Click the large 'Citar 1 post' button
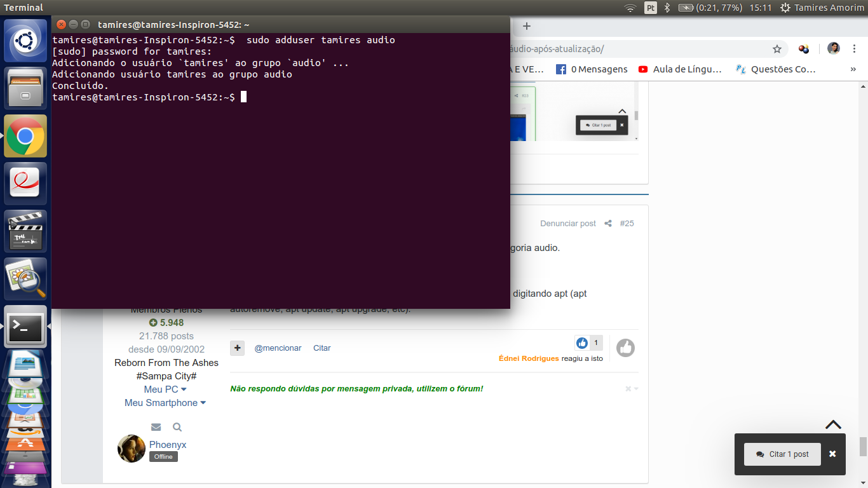 coord(782,454)
